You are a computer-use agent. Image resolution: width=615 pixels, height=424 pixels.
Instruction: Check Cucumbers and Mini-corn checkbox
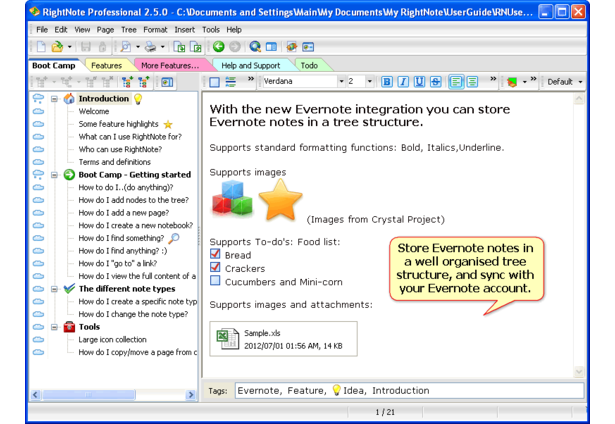tap(215, 280)
